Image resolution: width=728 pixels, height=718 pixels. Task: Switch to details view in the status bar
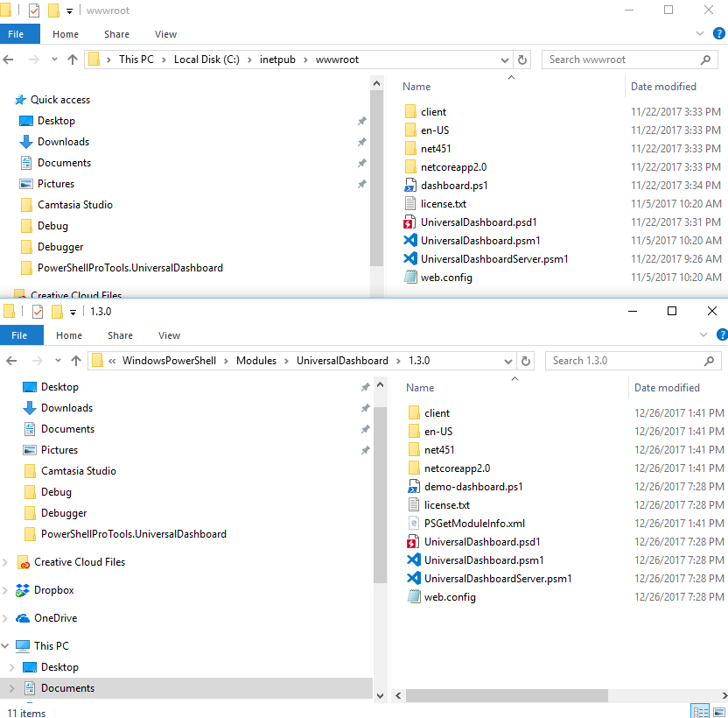coord(700,710)
